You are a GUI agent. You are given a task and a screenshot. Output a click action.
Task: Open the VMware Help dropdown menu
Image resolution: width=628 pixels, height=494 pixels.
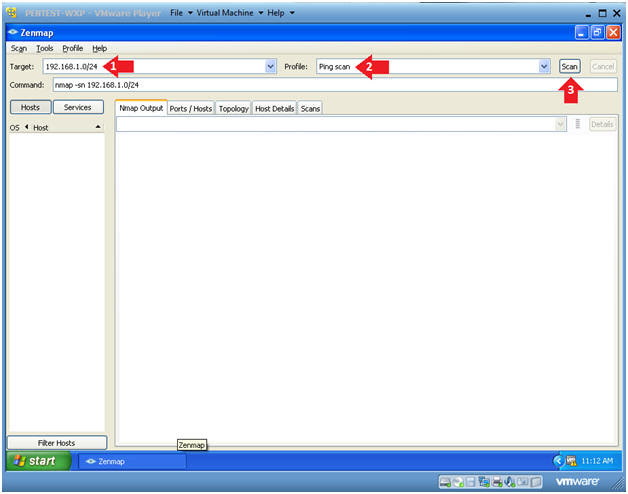point(281,13)
